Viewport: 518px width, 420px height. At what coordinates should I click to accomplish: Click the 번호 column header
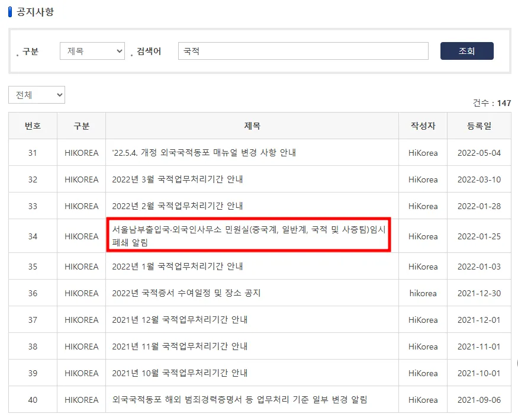[33, 126]
